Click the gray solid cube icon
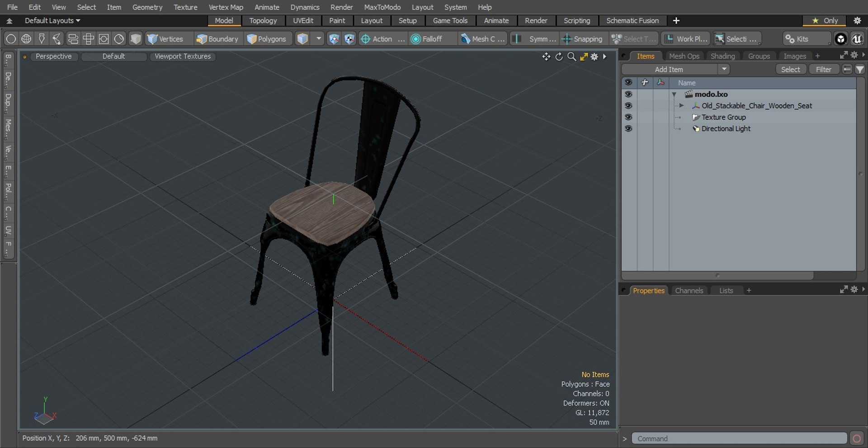This screenshot has width=868, height=448. coord(135,39)
